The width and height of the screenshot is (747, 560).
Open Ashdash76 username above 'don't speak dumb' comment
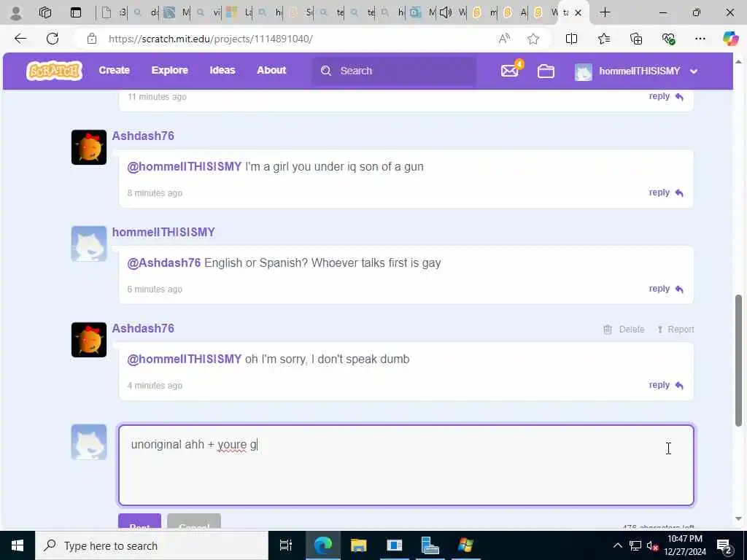click(143, 328)
